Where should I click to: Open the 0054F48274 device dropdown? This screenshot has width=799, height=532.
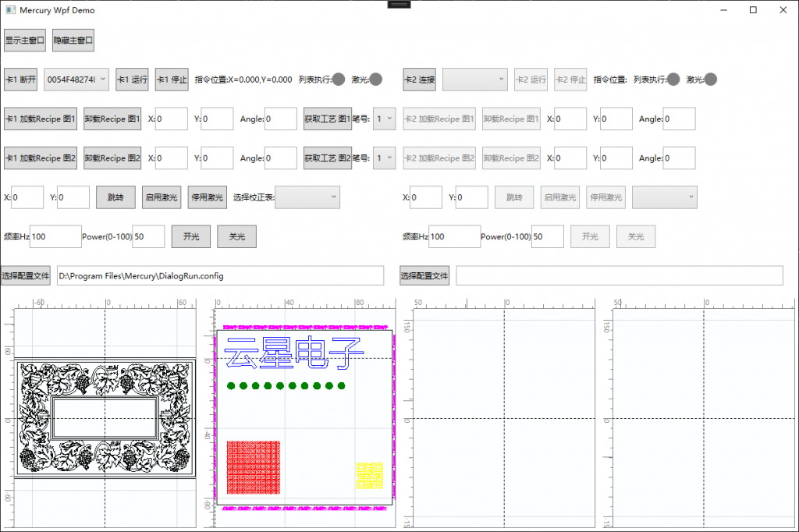[76, 80]
